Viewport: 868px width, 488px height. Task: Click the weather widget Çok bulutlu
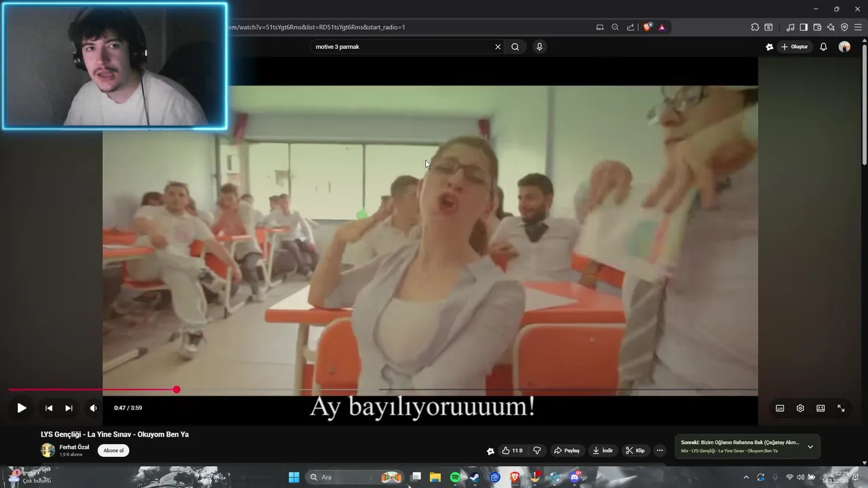(31, 477)
